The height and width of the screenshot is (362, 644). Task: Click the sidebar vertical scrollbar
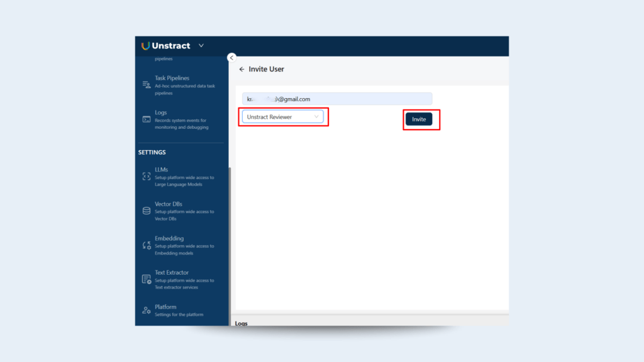[230, 245]
